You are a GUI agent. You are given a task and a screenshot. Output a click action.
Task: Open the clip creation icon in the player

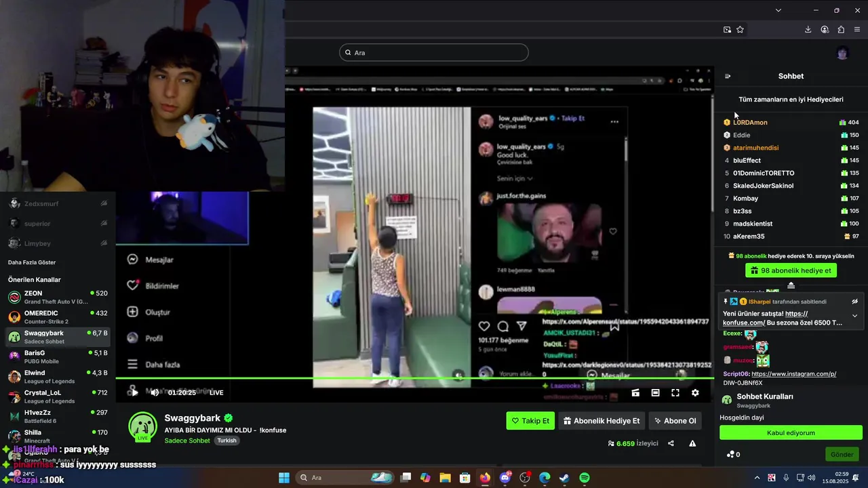pyautogui.click(x=635, y=392)
